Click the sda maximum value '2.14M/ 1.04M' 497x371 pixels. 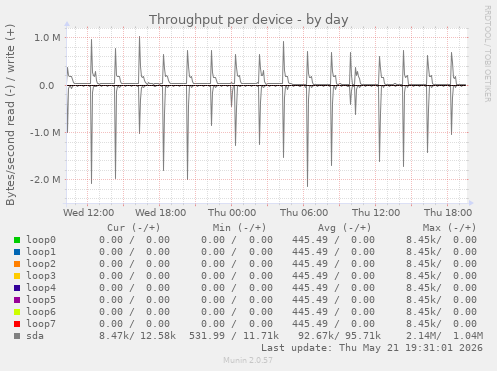(x=444, y=336)
